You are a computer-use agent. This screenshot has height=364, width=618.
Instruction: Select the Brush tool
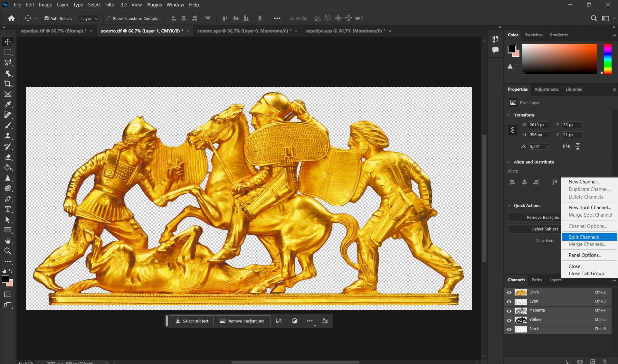tap(8, 125)
